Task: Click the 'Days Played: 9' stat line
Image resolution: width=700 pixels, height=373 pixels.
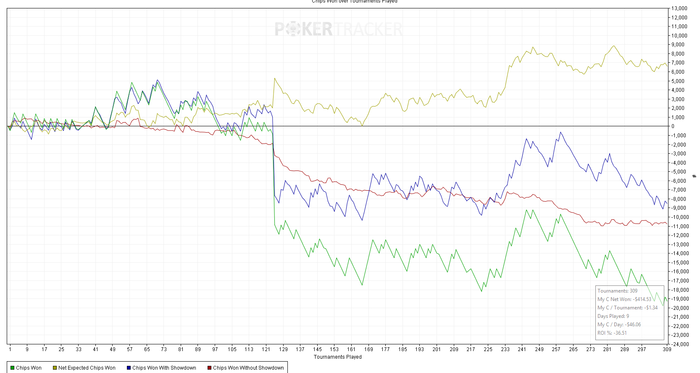Action: [x=613, y=316]
